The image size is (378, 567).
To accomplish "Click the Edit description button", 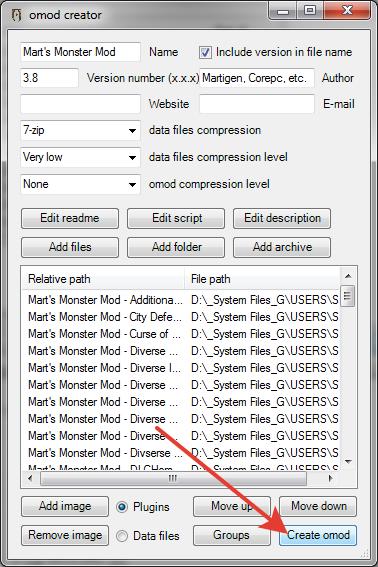I will [282, 218].
